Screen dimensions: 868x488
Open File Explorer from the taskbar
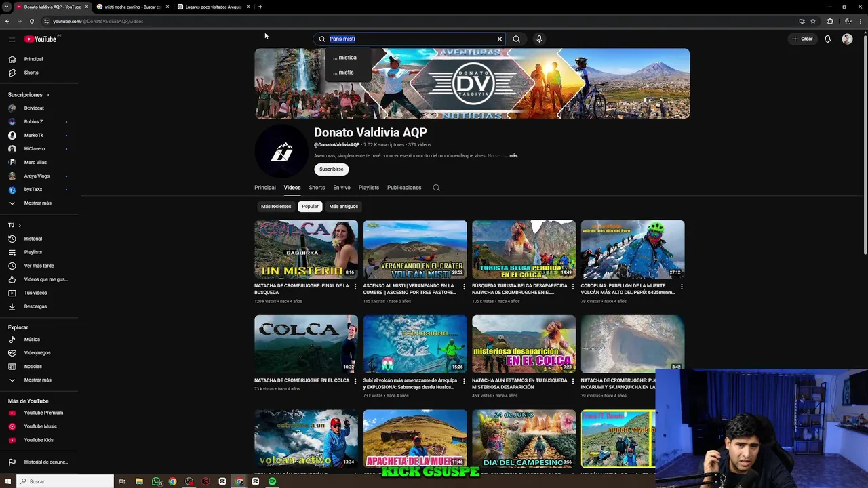[139, 481]
